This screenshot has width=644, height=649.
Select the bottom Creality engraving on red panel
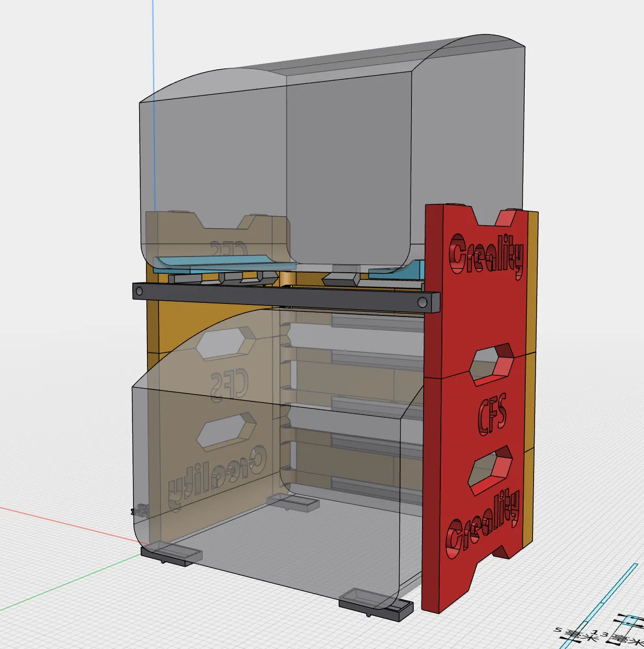[x=482, y=524]
